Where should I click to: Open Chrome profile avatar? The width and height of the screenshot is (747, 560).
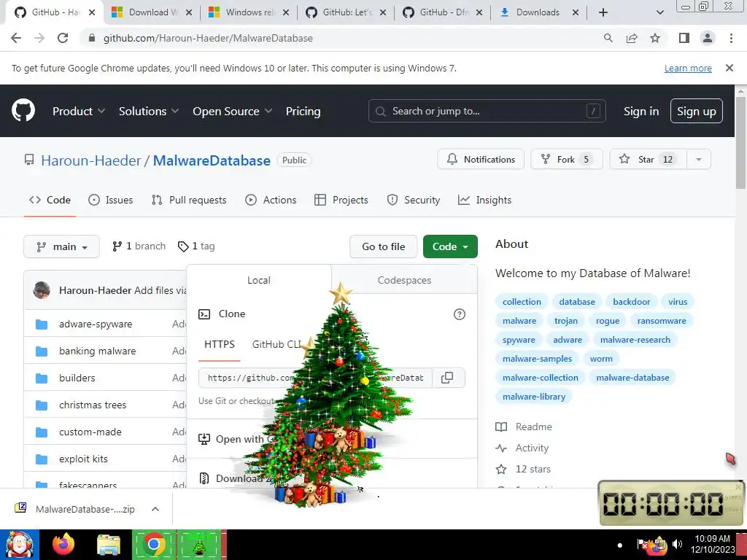[x=708, y=38]
